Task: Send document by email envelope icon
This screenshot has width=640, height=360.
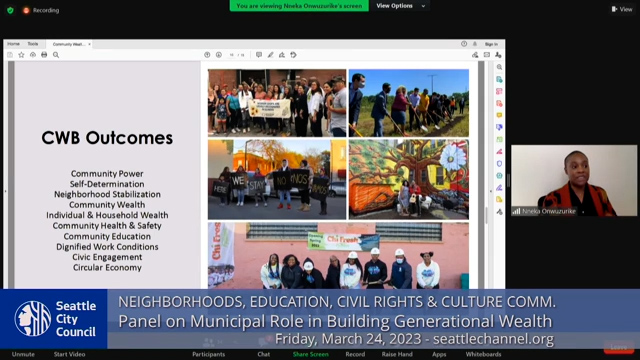Action: tap(487, 55)
